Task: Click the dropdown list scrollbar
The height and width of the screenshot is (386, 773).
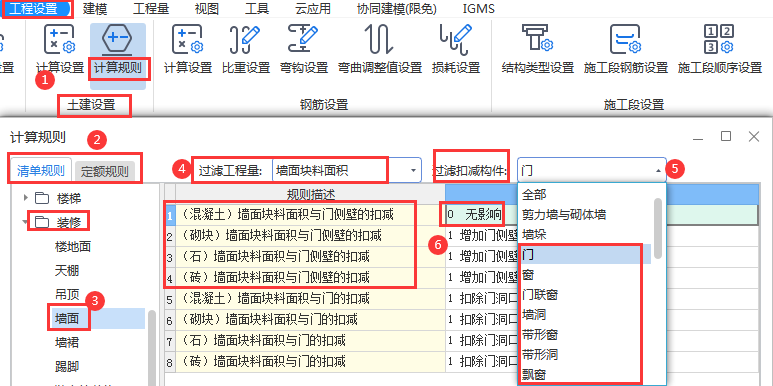Action: click(659, 228)
